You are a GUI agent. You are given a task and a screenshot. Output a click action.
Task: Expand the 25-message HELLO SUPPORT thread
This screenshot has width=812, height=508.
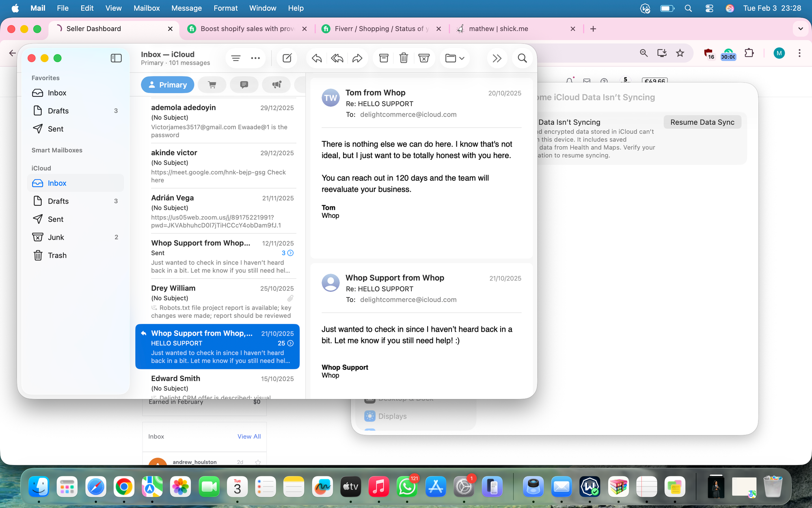click(x=290, y=343)
